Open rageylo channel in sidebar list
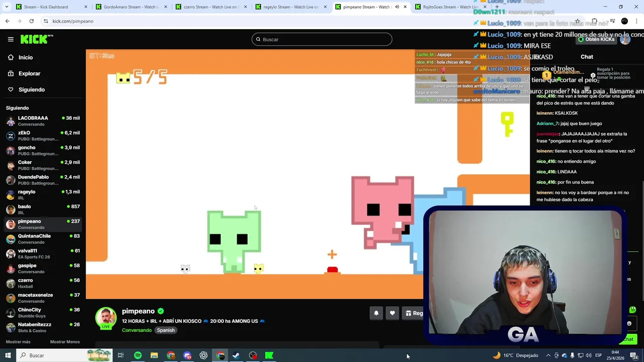Viewport: 644px width, 362px height. coord(43,195)
